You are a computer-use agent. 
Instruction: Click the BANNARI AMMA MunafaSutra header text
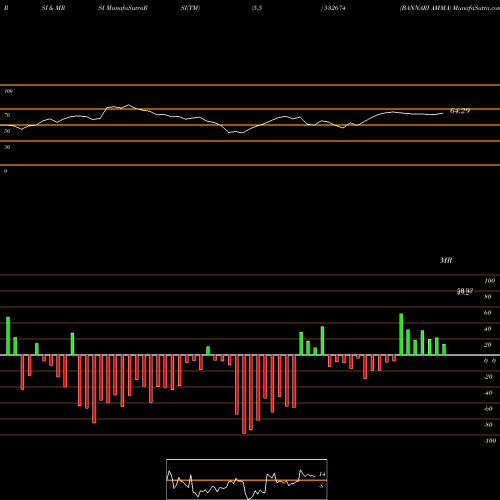[450, 8]
